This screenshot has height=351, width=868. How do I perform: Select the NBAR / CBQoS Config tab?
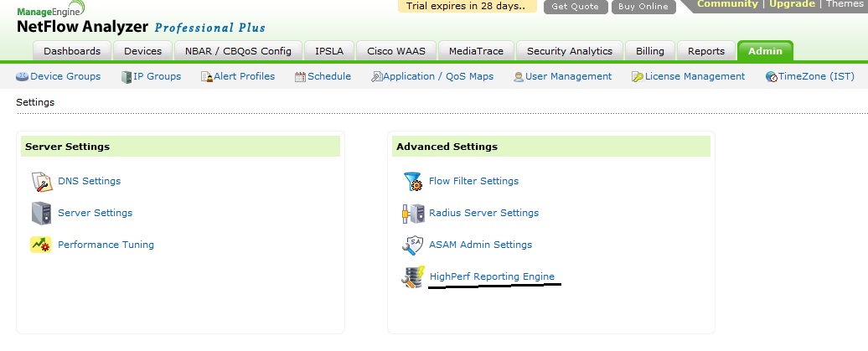[238, 51]
